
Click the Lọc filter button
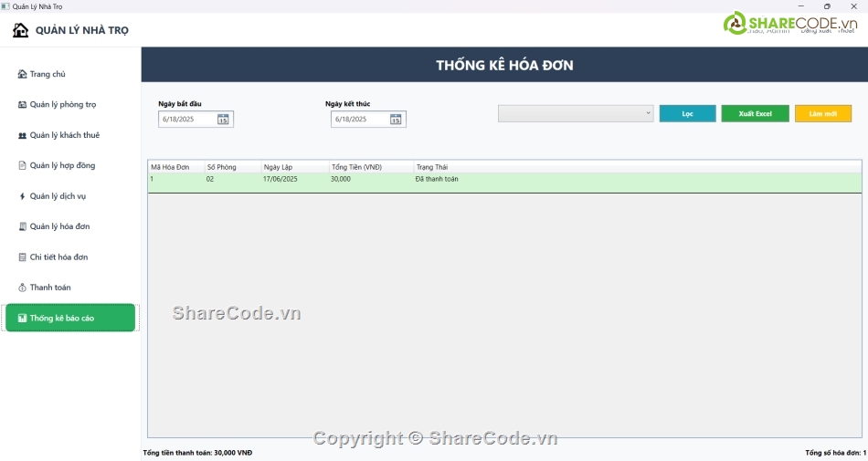point(687,113)
